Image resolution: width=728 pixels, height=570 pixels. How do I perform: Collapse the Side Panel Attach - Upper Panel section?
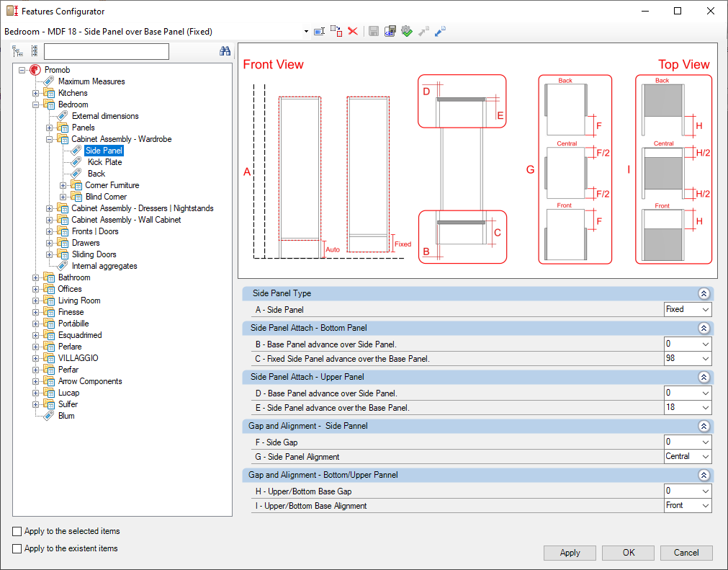[704, 377]
